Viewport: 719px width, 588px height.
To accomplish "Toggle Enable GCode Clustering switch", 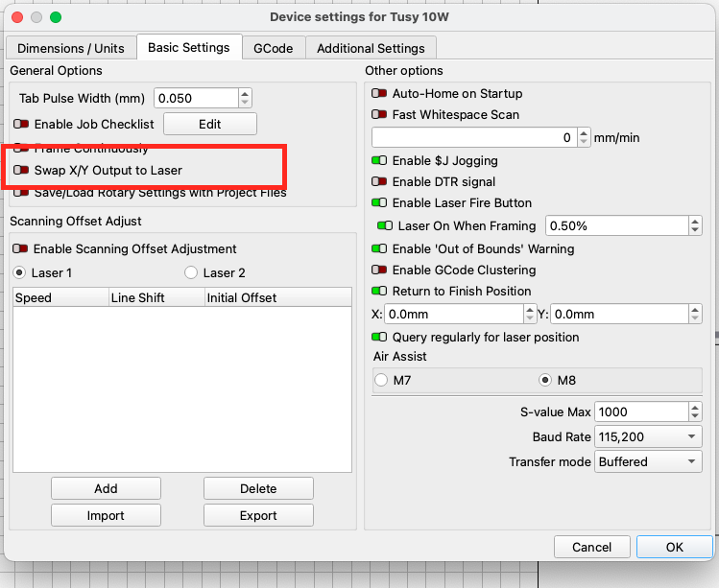I will click(380, 270).
